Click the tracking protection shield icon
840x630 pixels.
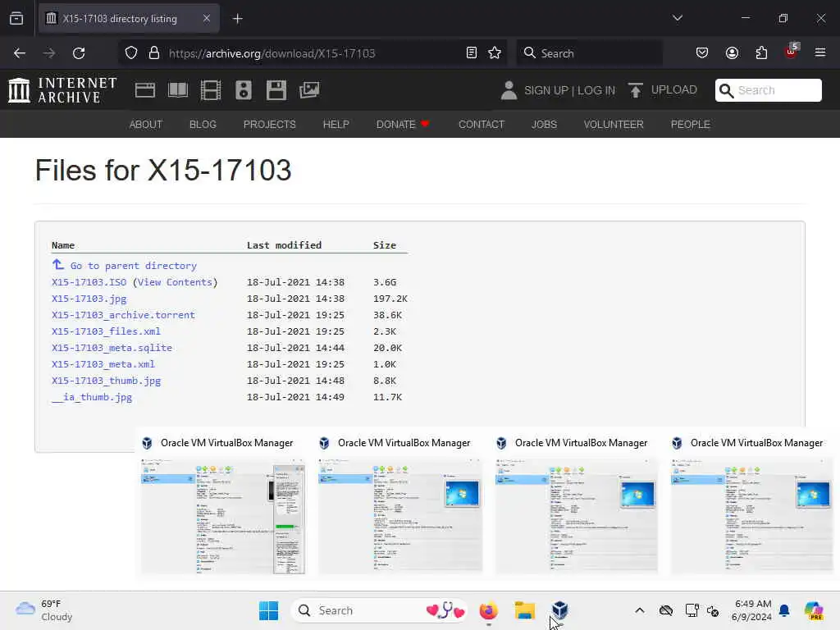pyautogui.click(x=131, y=53)
